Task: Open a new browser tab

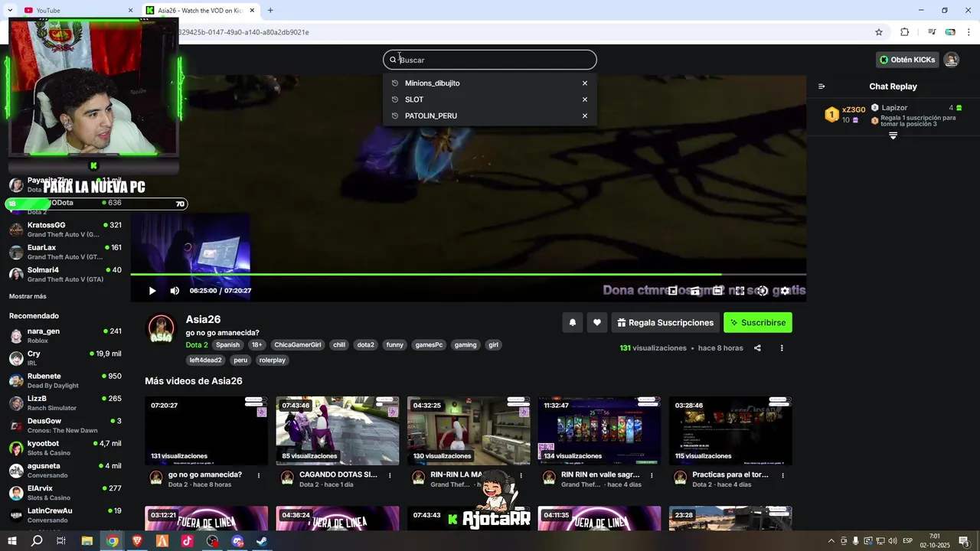Action: 270,11
